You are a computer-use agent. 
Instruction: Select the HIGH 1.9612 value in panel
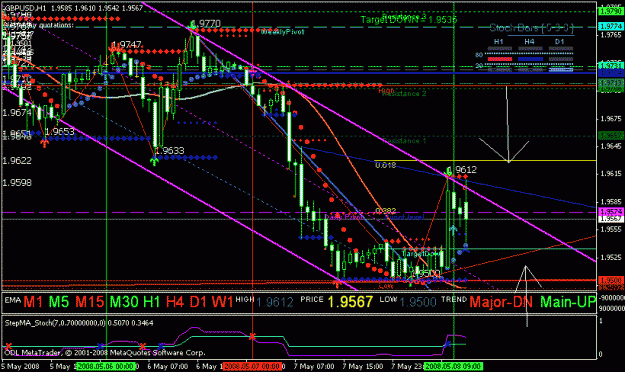click(274, 302)
